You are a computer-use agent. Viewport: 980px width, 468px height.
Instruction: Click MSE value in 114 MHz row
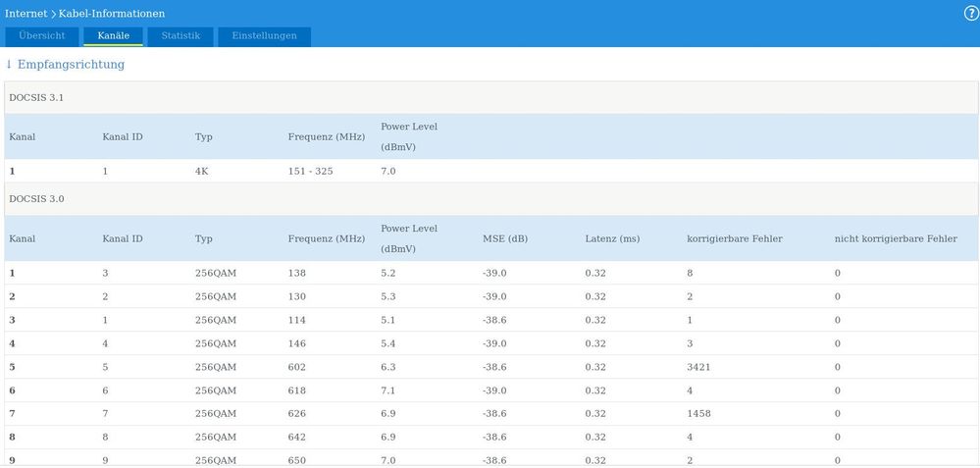click(x=494, y=320)
